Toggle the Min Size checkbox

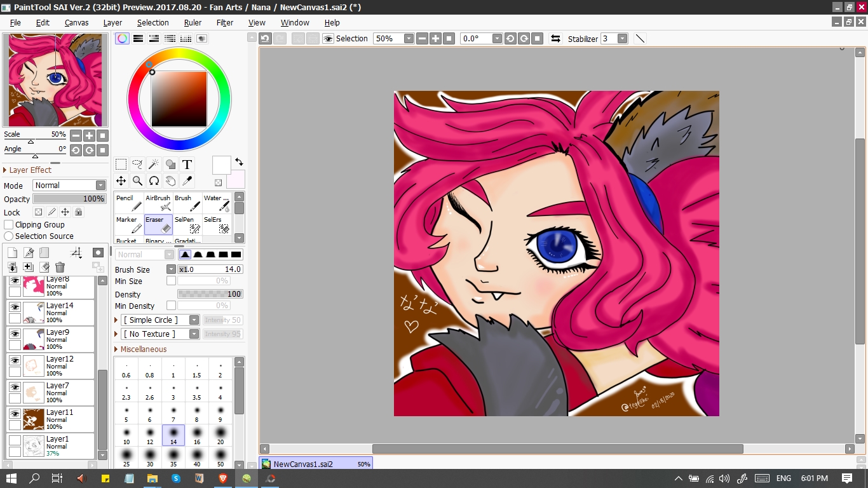tap(171, 281)
